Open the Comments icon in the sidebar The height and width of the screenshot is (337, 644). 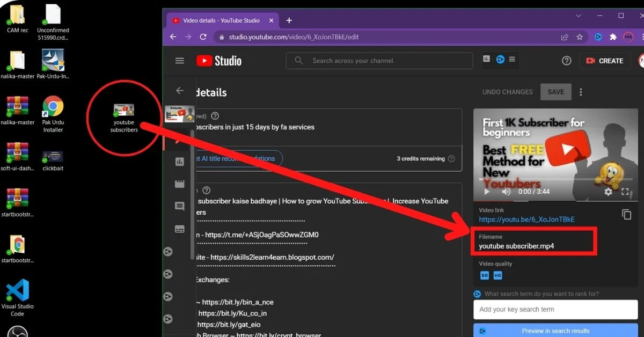pos(180,207)
